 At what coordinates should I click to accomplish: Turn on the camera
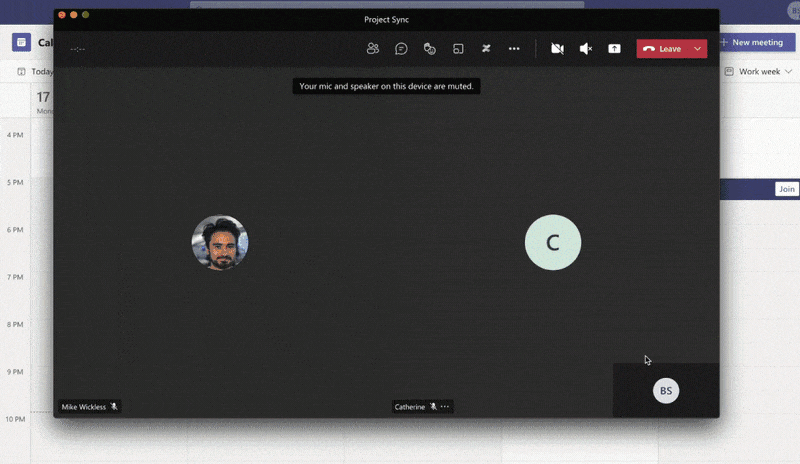pyautogui.click(x=557, y=48)
